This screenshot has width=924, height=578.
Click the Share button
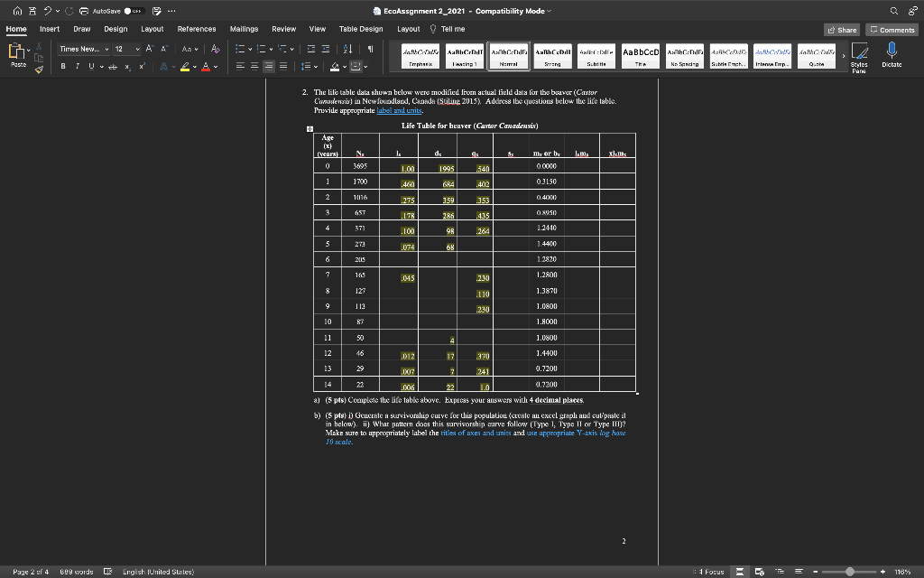point(842,30)
